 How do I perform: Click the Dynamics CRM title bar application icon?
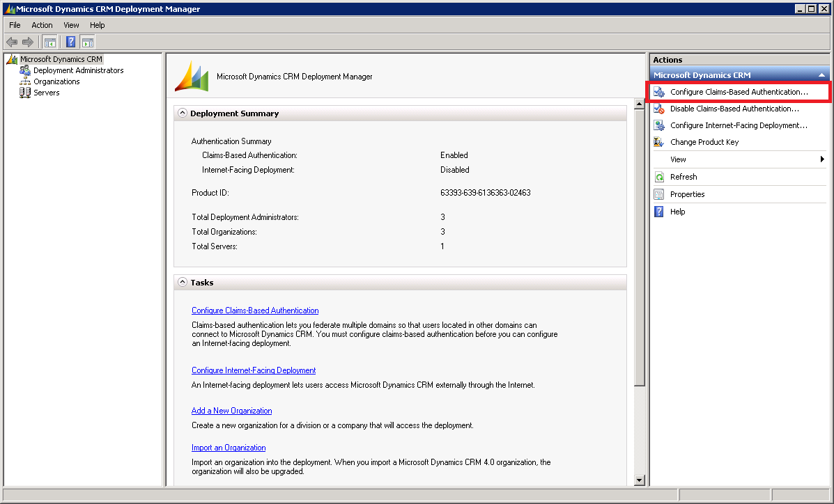[10, 8]
